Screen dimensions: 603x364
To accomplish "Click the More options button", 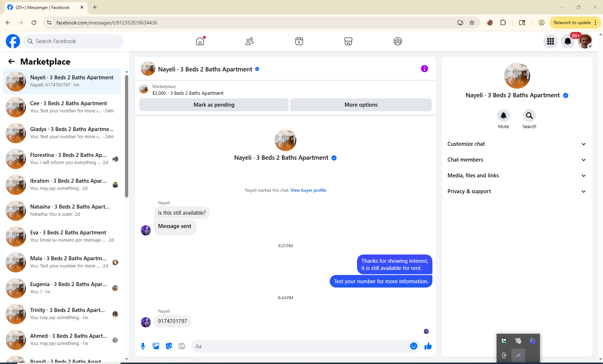I will [x=361, y=105].
